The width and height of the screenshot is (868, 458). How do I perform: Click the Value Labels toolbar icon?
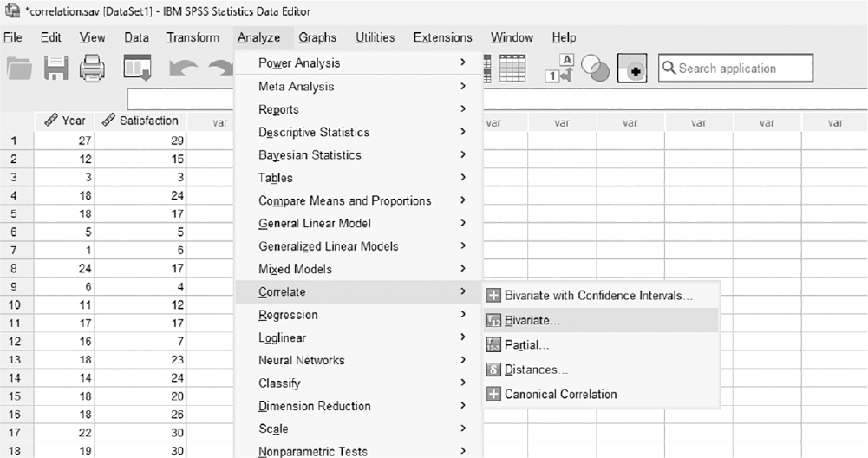pos(559,69)
